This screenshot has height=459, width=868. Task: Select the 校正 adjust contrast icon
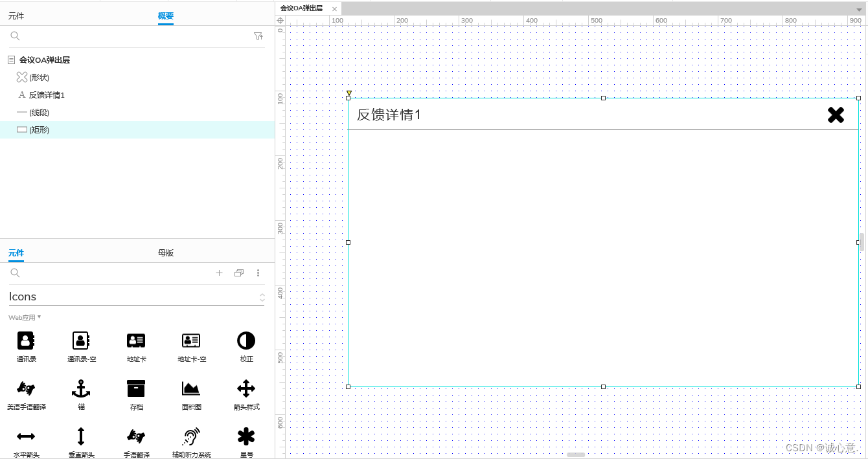pos(246,340)
